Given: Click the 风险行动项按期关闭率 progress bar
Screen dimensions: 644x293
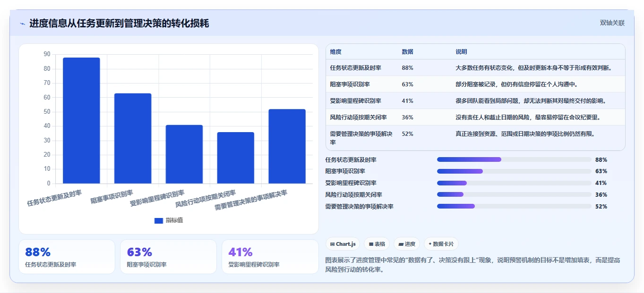Looking at the screenshot, I should [x=514, y=194].
